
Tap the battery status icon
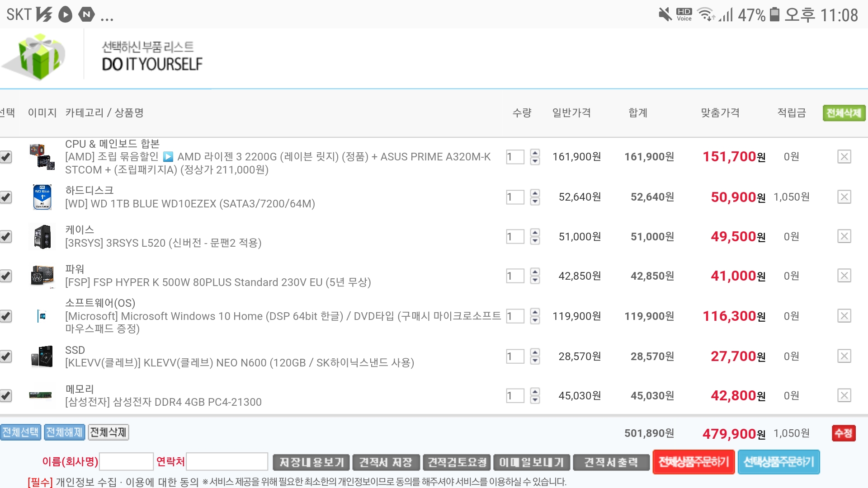tap(774, 14)
